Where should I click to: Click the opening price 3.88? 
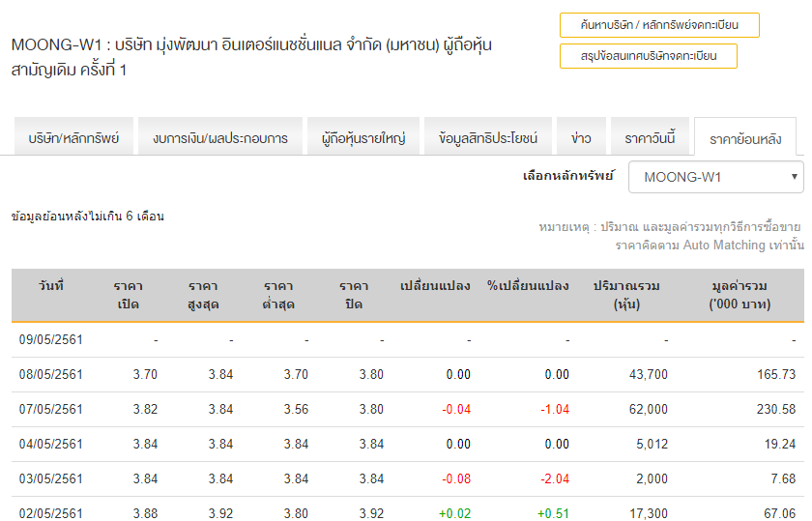[145, 513]
